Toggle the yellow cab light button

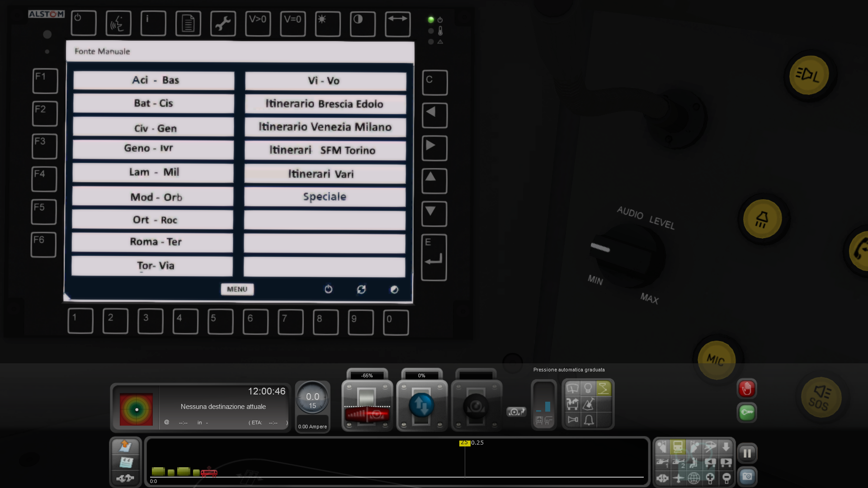[762, 219]
